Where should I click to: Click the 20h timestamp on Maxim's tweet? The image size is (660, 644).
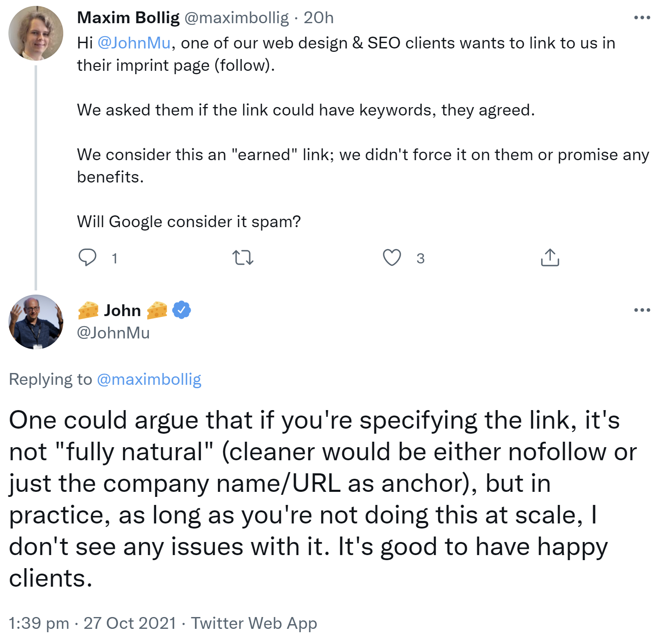319,18
